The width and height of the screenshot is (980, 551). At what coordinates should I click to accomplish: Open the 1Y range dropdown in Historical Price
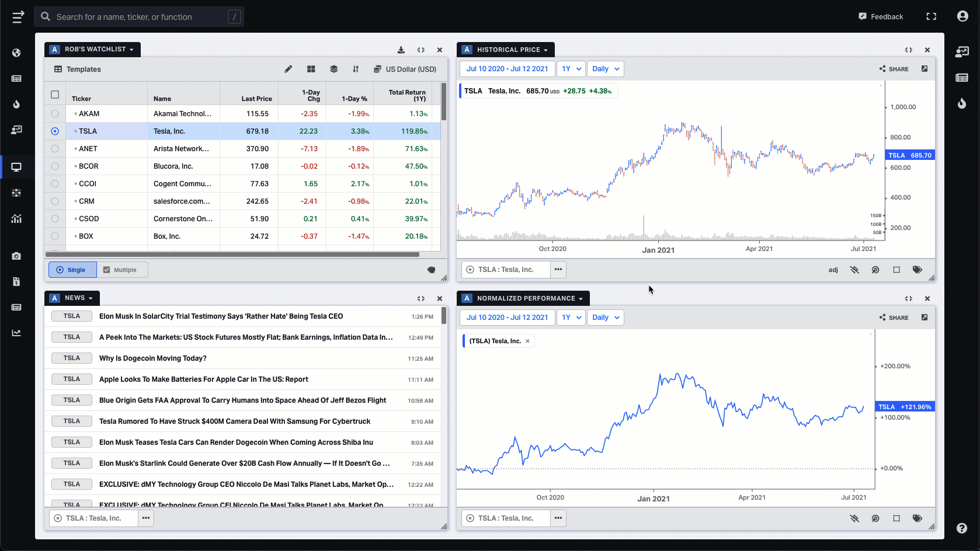click(571, 69)
